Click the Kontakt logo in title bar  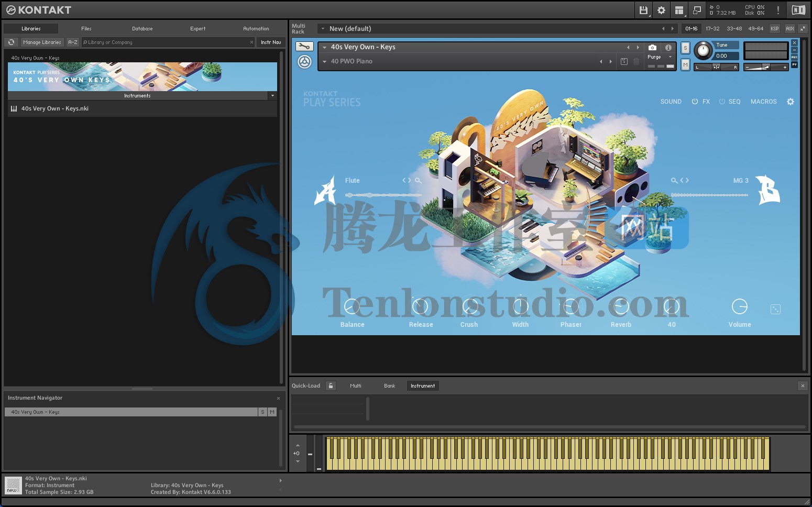tap(11, 10)
